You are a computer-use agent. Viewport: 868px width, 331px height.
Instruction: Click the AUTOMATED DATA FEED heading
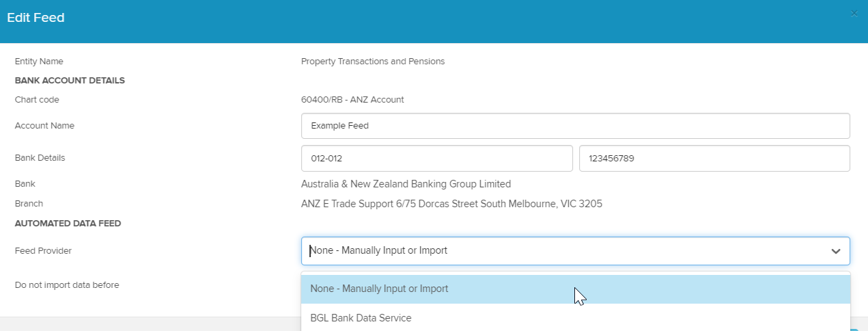coord(68,223)
